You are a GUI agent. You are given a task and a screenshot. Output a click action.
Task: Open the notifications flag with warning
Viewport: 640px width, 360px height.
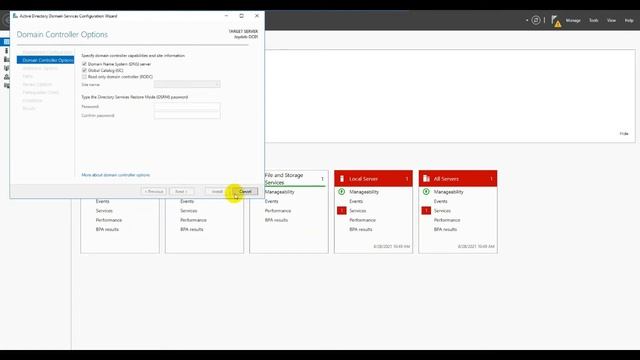click(x=556, y=21)
